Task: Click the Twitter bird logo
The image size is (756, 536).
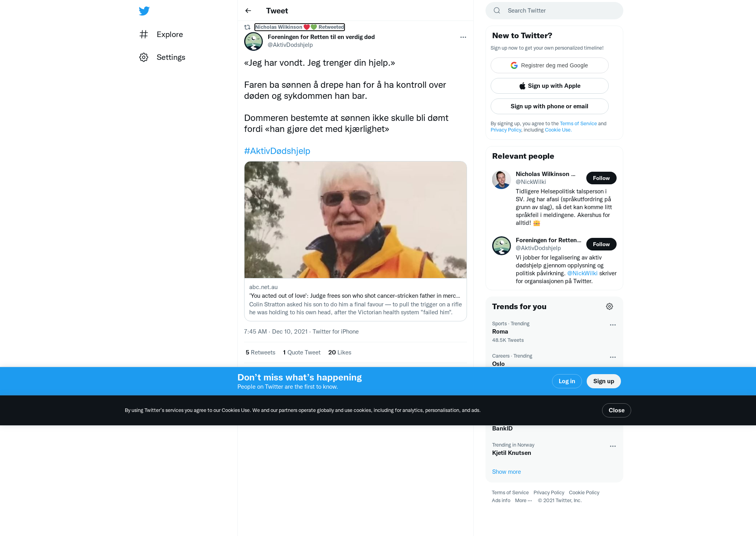Action: click(x=144, y=11)
